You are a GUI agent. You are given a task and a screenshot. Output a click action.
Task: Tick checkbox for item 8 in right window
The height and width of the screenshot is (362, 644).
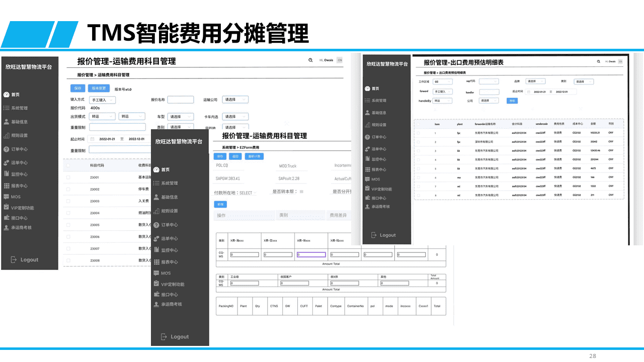pos(419,195)
